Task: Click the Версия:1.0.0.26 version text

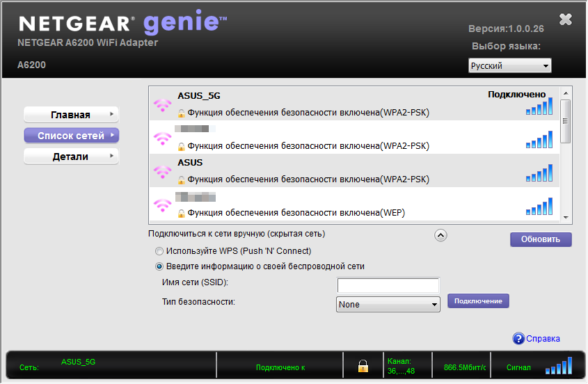Action: pos(507,29)
